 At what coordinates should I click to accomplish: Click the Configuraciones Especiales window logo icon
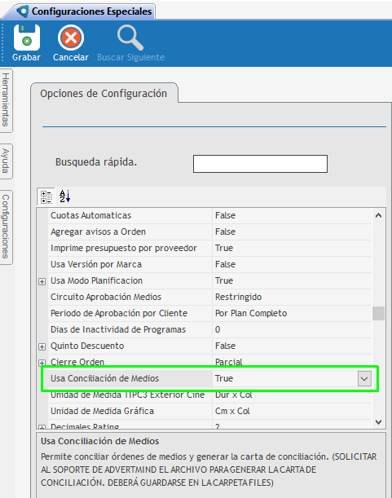tap(23, 11)
